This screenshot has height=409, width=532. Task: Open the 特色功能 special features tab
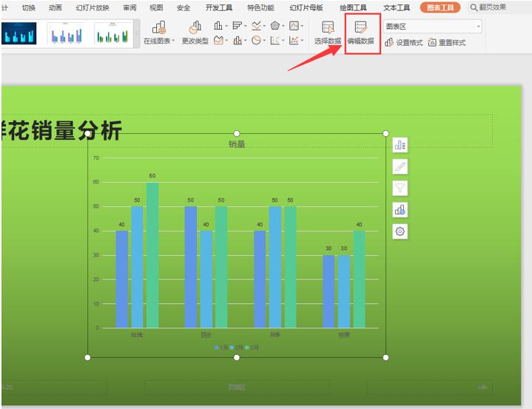click(260, 7)
